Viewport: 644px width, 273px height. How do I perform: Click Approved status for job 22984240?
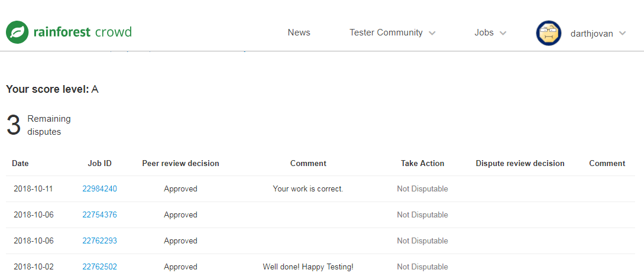point(181,189)
